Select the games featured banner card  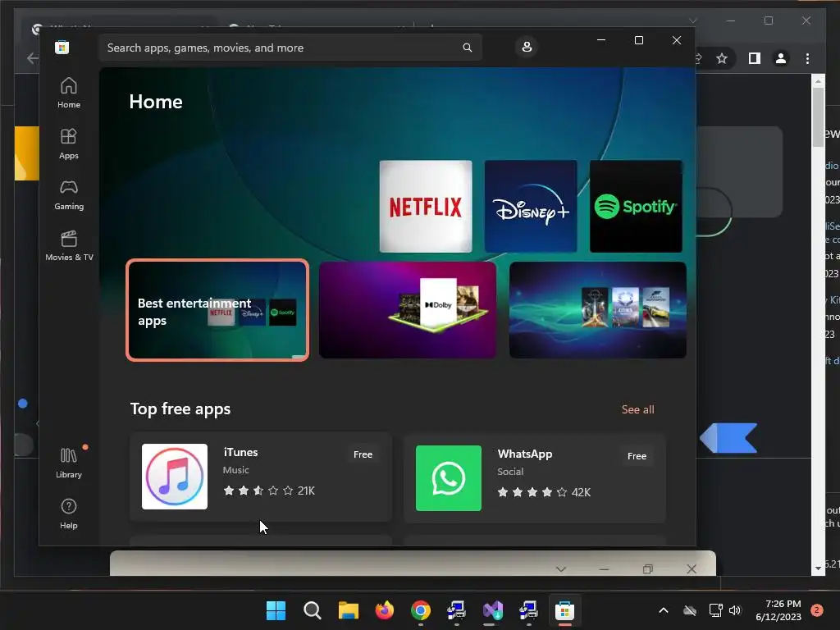point(597,310)
